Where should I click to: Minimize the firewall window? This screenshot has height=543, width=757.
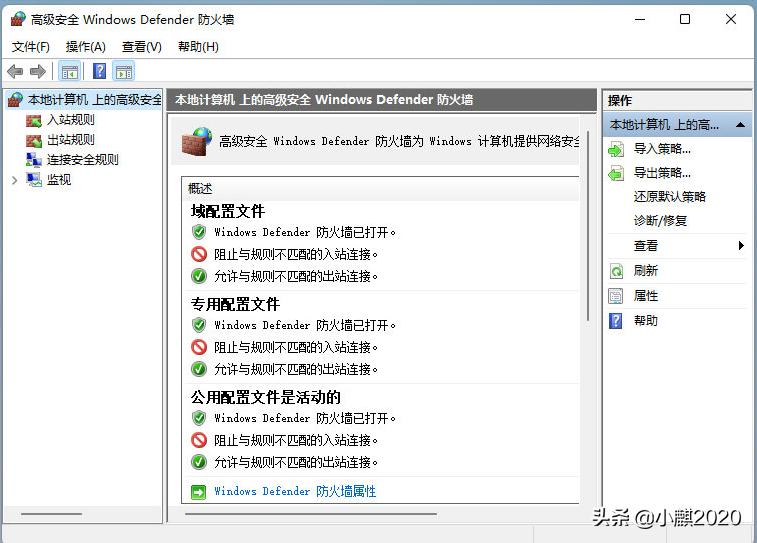pyautogui.click(x=640, y=20)
